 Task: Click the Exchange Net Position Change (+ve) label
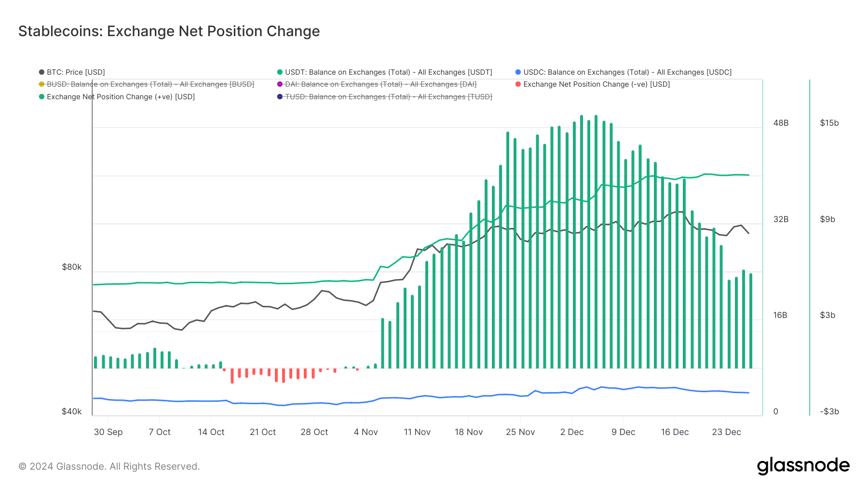(121, 97)
